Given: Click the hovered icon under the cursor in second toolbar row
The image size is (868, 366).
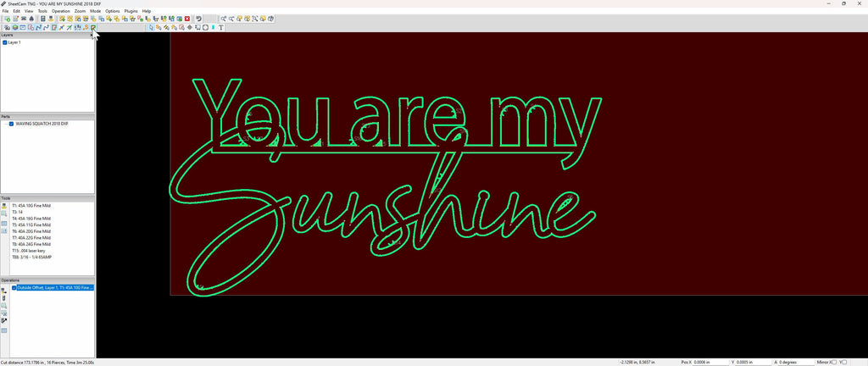Looking at the screenshot, I should tap(93, 27).
